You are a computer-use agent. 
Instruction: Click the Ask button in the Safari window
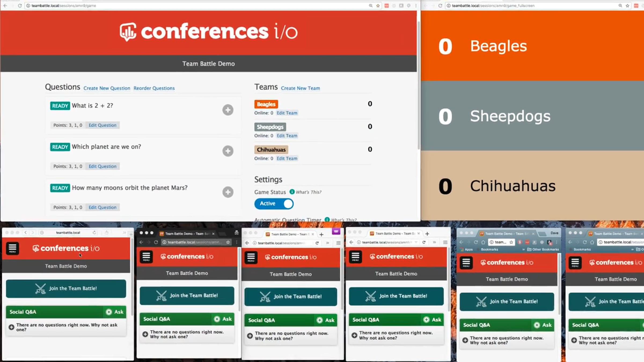(x=115, y=312)
